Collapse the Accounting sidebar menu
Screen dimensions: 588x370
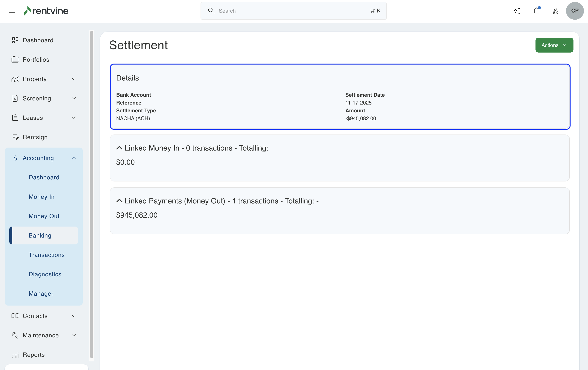pyautogui.click(x=74, y=158)
